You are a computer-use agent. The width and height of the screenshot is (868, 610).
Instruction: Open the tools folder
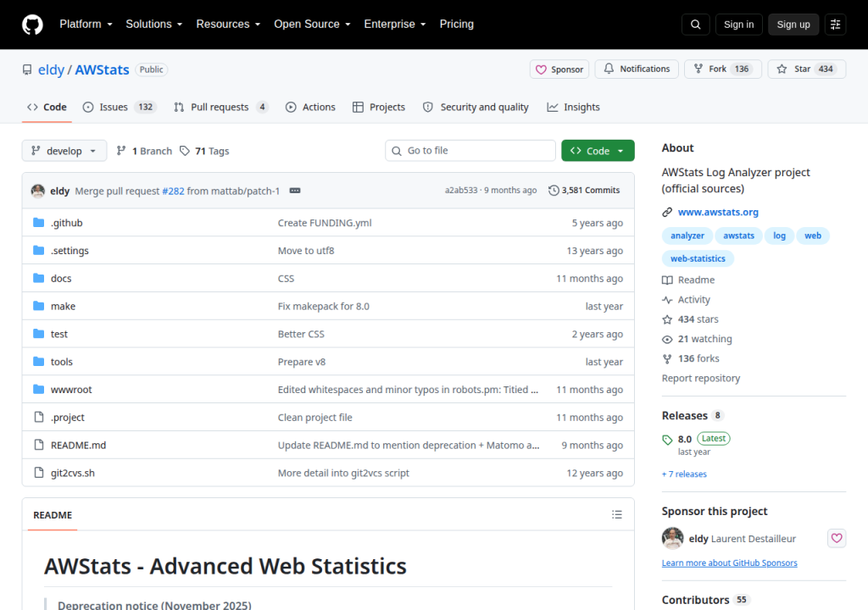tap(61, 362)
